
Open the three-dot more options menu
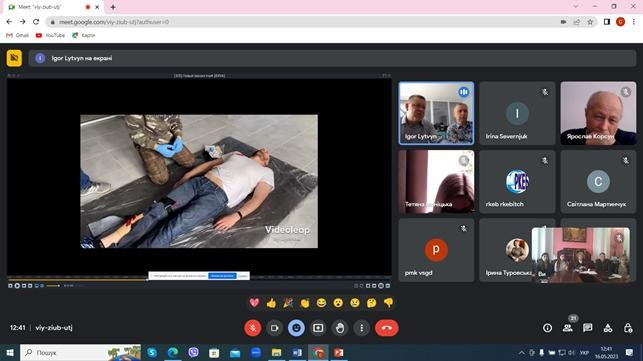pyautogui.click(x=361, y=328)
